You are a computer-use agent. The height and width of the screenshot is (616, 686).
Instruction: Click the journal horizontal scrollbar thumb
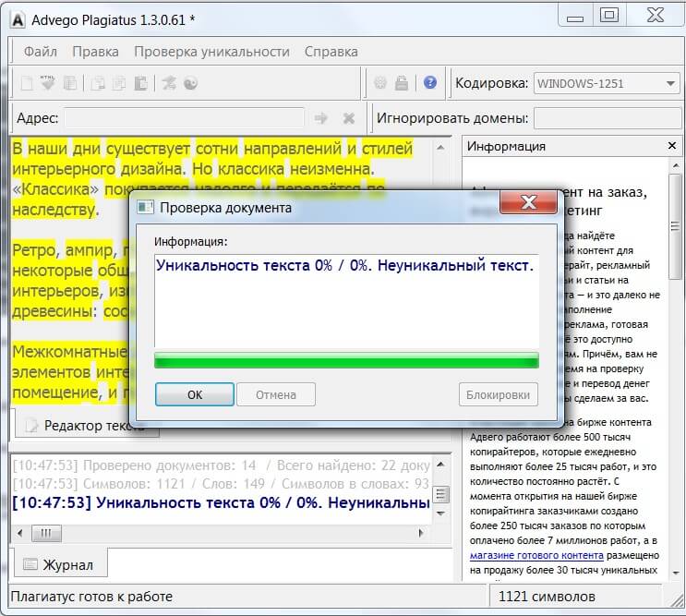(x=46, y=533)
